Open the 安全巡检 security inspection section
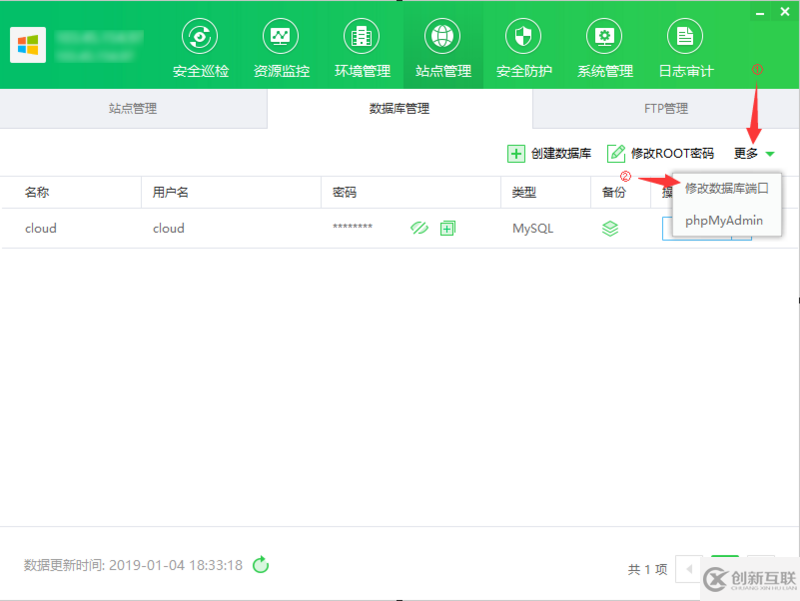The width and height of the screenshot is (800, 601). pos(201,48)
